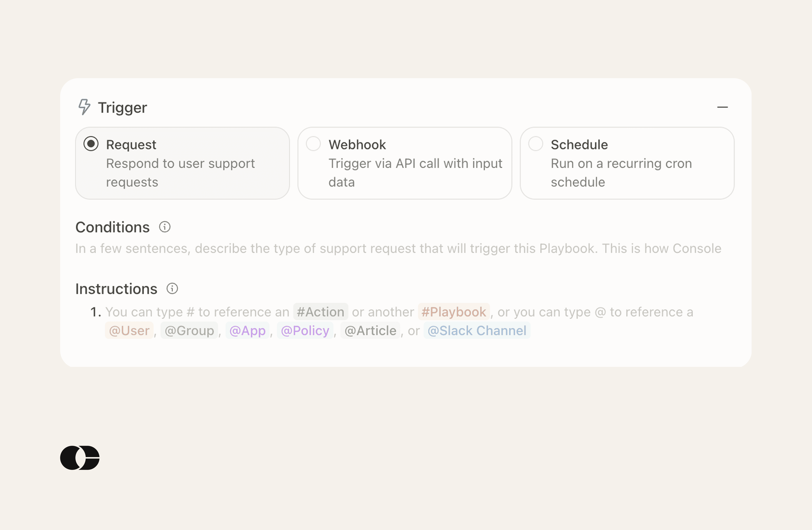The width and height of the screenshot is (812, 530).
Task: Click into the Conditions description field
Action: click(398, 249)
